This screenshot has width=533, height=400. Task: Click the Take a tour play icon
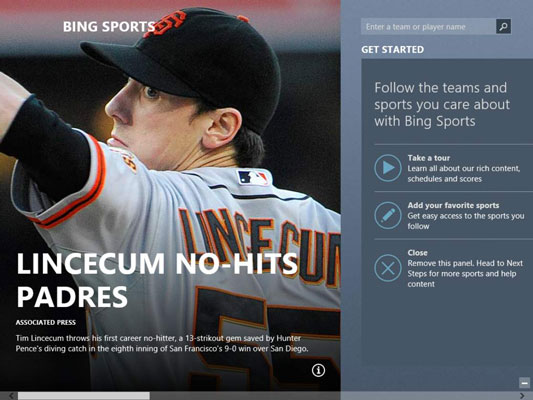(x=388, y=168)
